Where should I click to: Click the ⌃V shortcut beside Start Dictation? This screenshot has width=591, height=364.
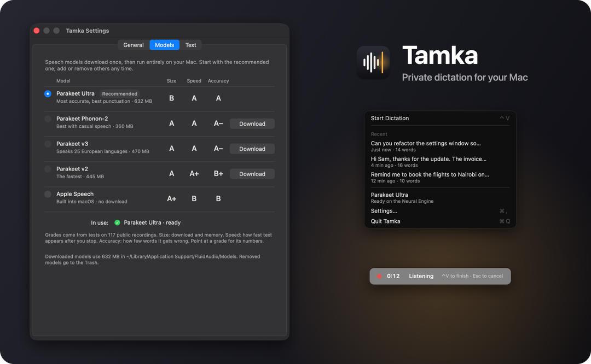505,118
